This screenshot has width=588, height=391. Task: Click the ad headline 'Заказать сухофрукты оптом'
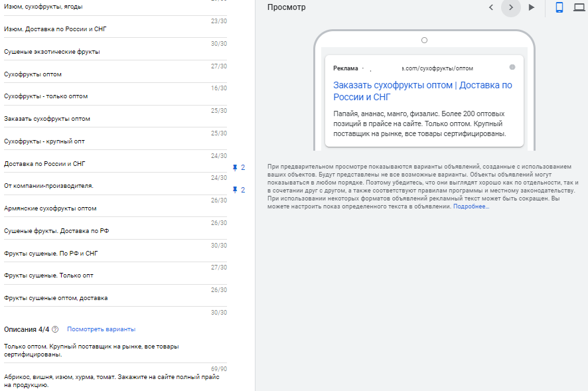(422, 91)
